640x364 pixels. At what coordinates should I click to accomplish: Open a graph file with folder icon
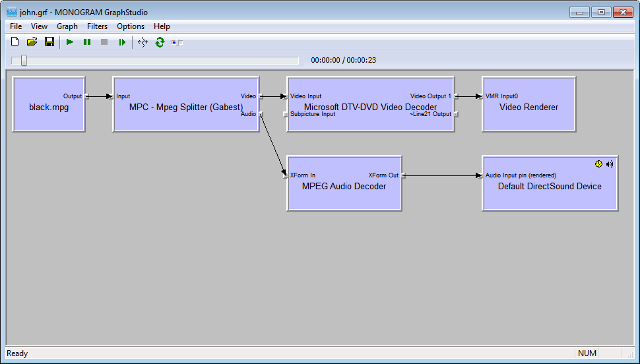tap(32, 42)
